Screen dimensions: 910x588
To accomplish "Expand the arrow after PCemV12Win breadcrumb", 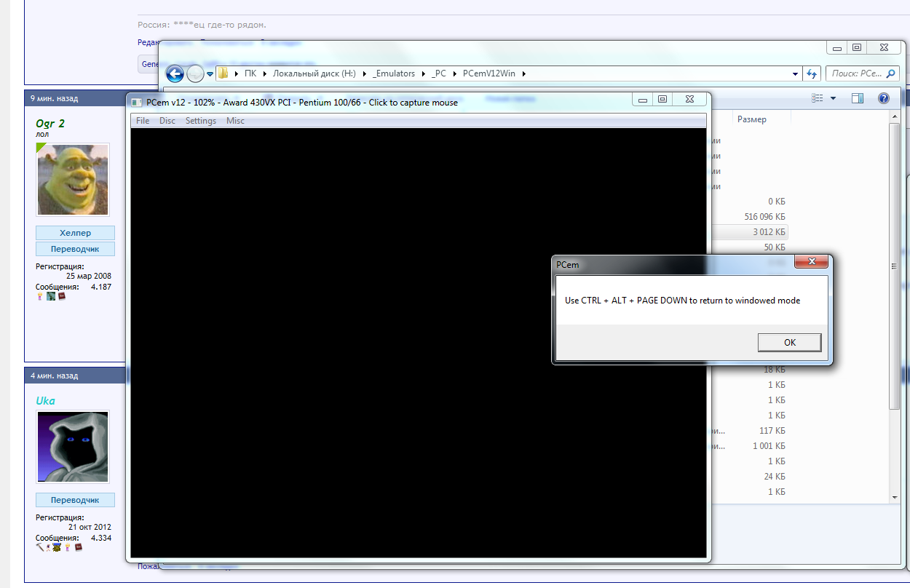I will 523,73.
